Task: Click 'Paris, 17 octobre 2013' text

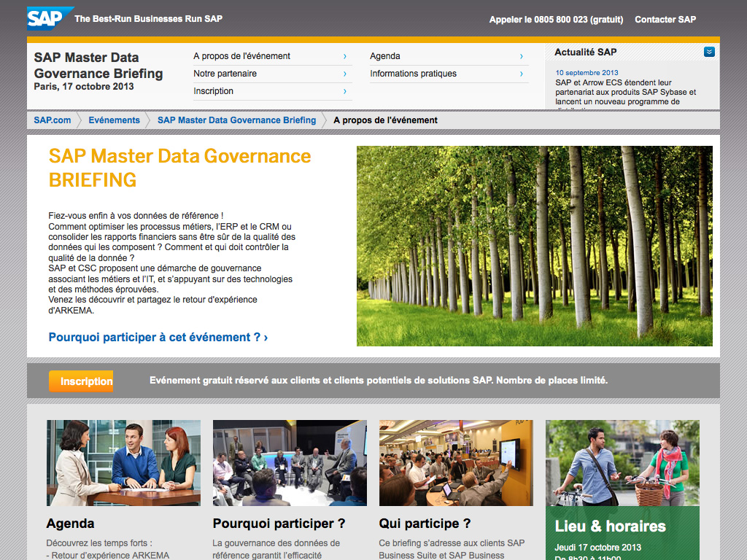Action: [x=84, y=87]
